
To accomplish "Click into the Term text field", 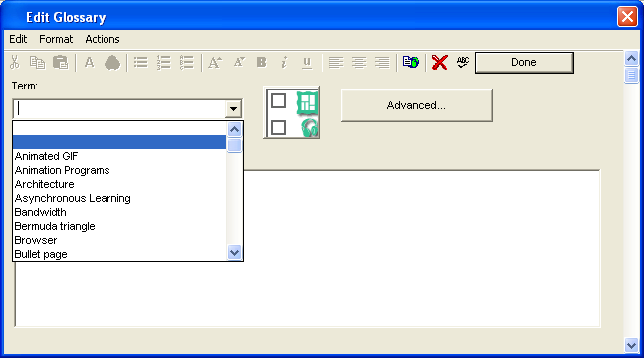I will [119, 109].
